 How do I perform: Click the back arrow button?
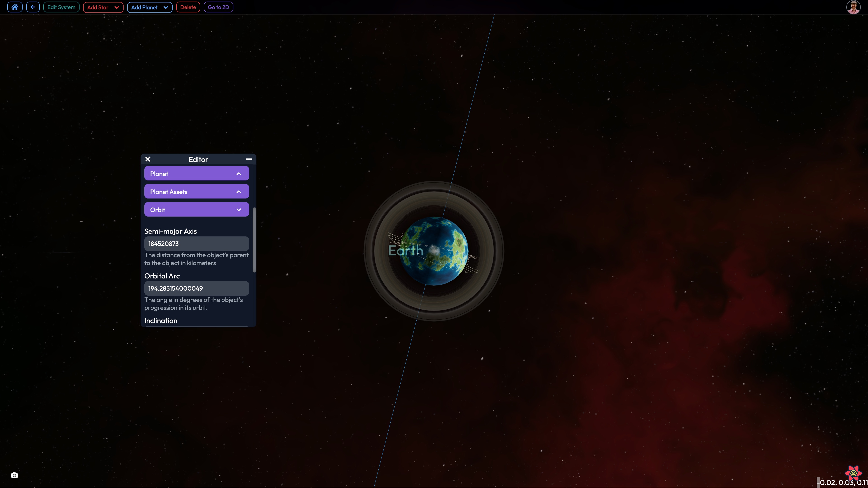tap(33, 7)
